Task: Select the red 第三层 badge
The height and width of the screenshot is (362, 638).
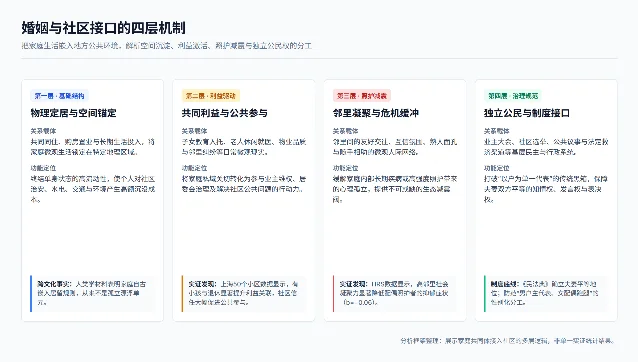Action: pyautogui.click(x=362, y=96)
